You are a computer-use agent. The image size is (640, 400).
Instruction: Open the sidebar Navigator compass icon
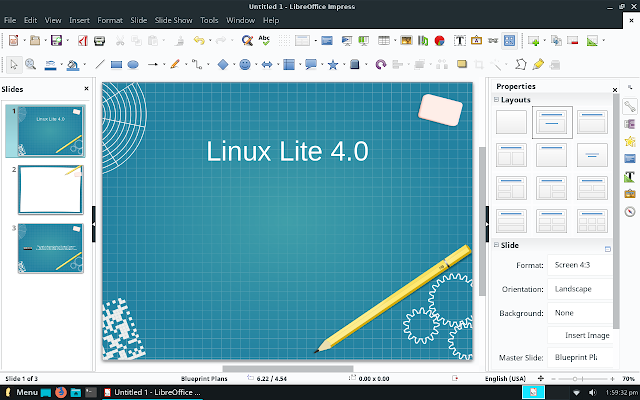pos(630,211)
